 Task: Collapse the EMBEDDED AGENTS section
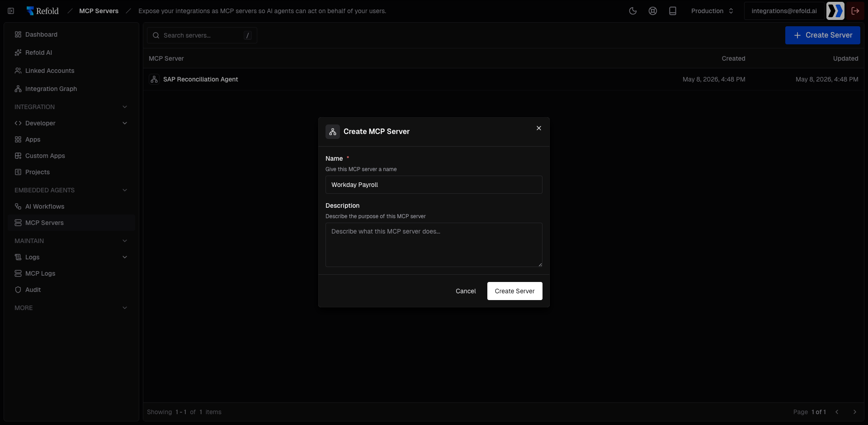click(71, 190)
